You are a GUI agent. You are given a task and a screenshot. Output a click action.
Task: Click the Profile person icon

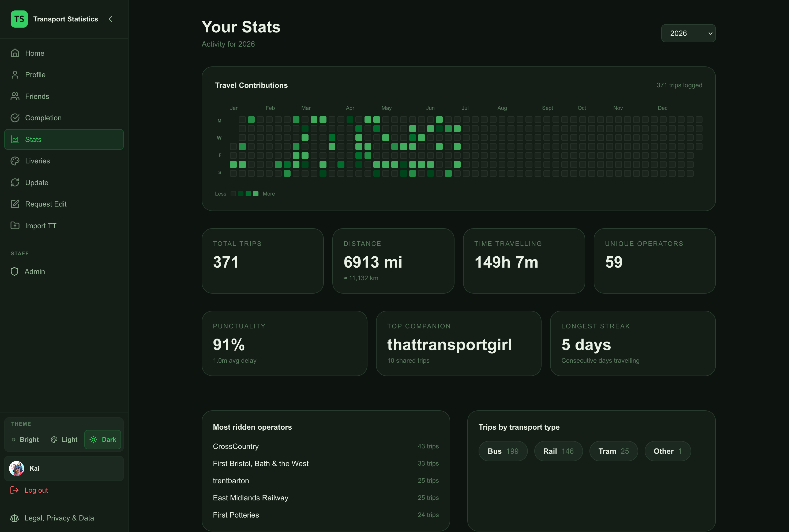15,75
